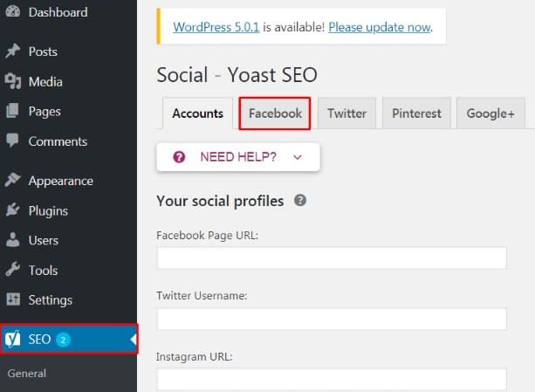Click the Twitter Username label
Viewport: 535px width, 392px height.
point(202,295)
